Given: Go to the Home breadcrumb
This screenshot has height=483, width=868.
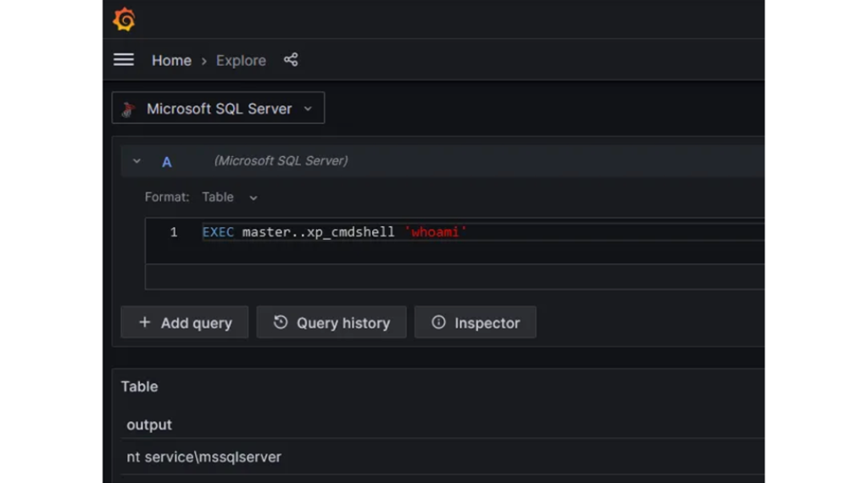Looking at the screenshot, I should 171,60.
